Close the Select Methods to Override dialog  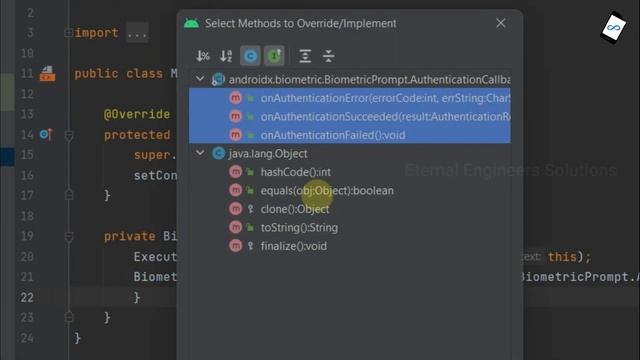(x=501, y=23)
